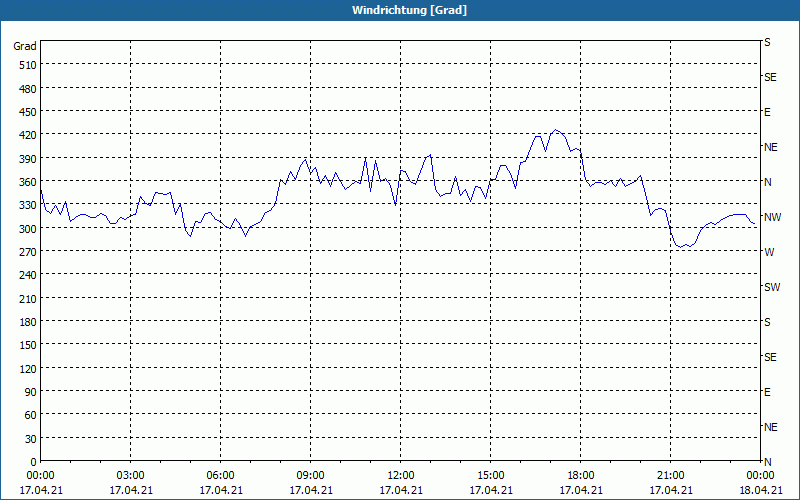
Task: Click the 18.04.21 date label
Action: click(x=760, y=490)
